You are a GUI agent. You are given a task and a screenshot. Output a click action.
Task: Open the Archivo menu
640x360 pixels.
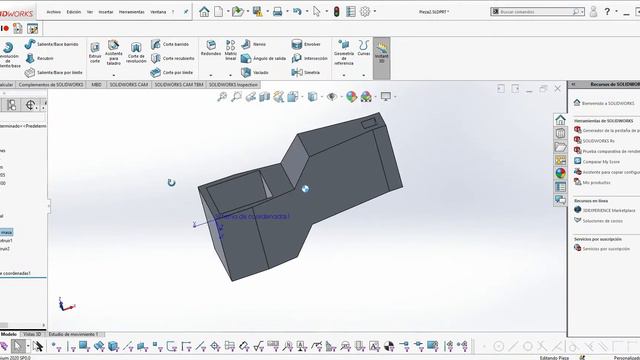(x=53, y=12)
